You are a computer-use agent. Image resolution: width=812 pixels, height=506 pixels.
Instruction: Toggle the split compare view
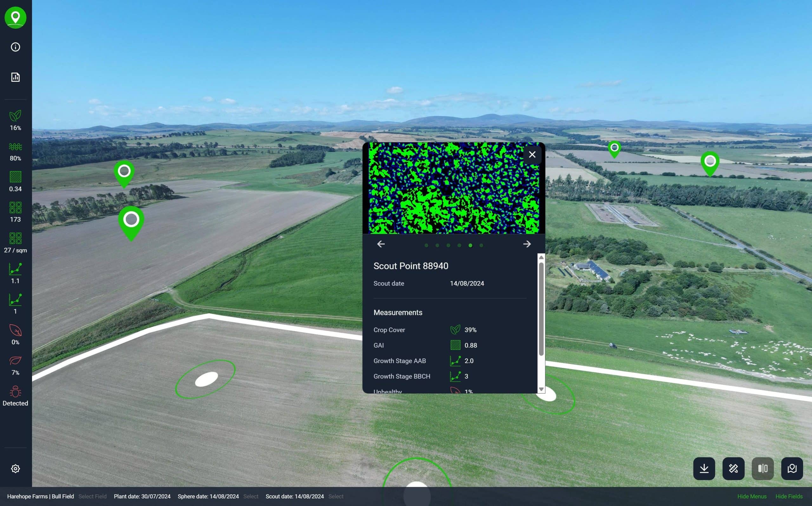(x=763, y=469)
